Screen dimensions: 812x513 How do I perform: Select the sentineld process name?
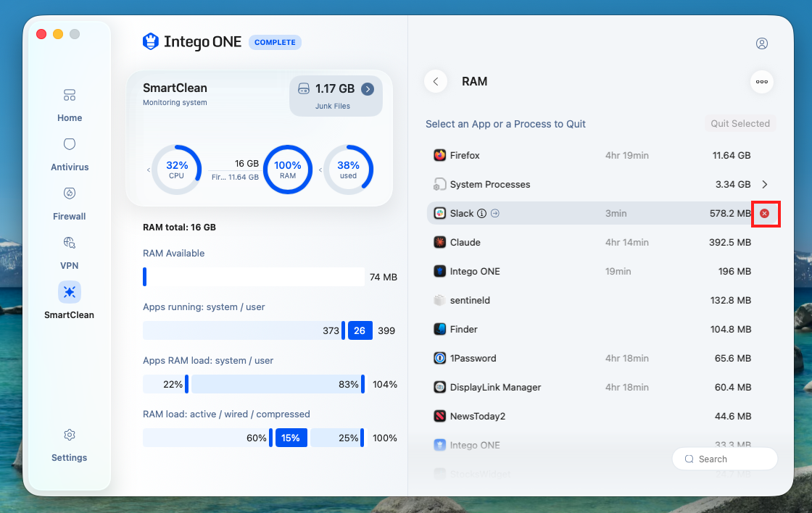click(470, 300)
